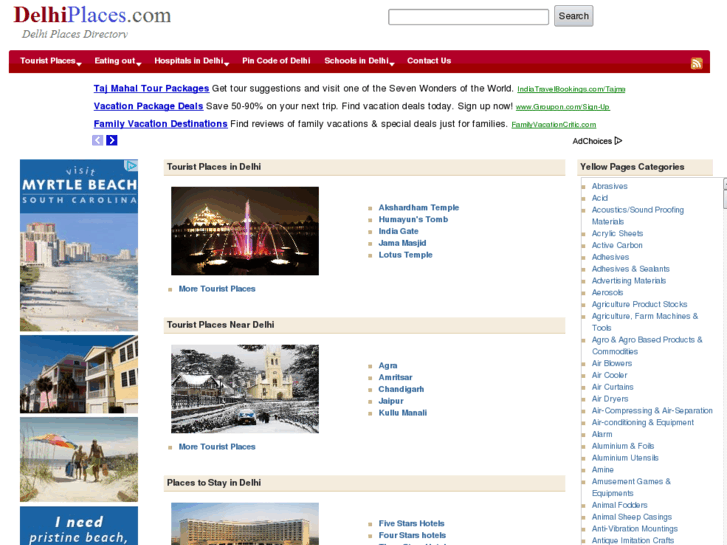
Task: Open Air-conditioning & Equipment category
Action: (643, 423)
